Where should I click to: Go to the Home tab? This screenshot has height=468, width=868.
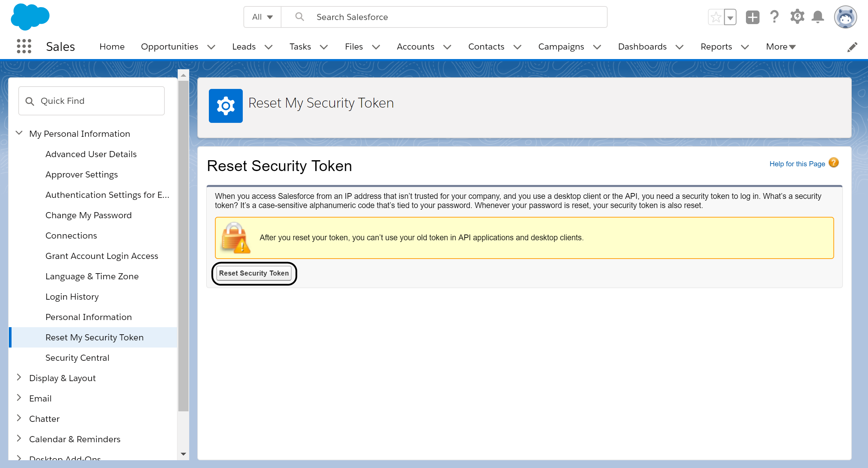pos(112,46)
